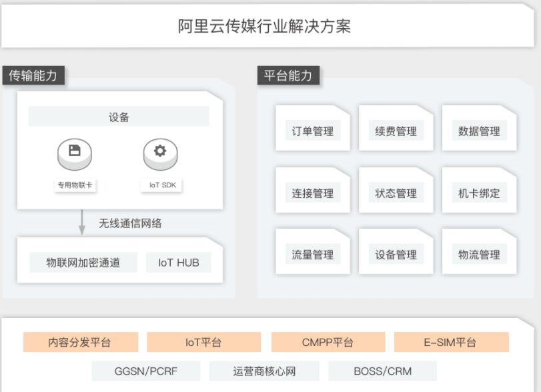The height and width of the screenshot is (392, 541).
Task: Click the GGSN/PCRF block
Action: point(146,371)
